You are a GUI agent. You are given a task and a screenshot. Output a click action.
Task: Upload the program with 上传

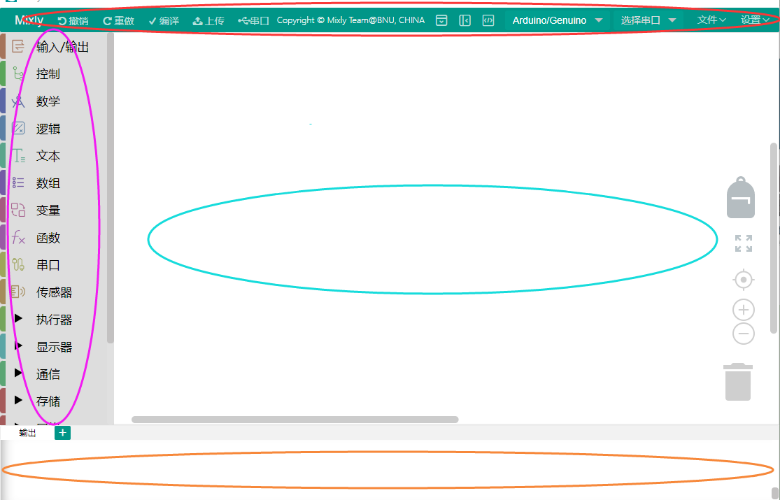(208, 20)
